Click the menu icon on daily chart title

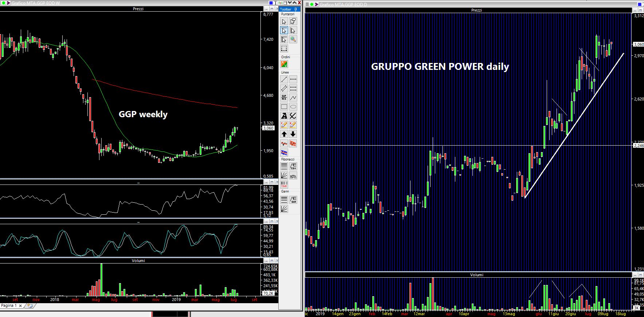pos(307,4)
